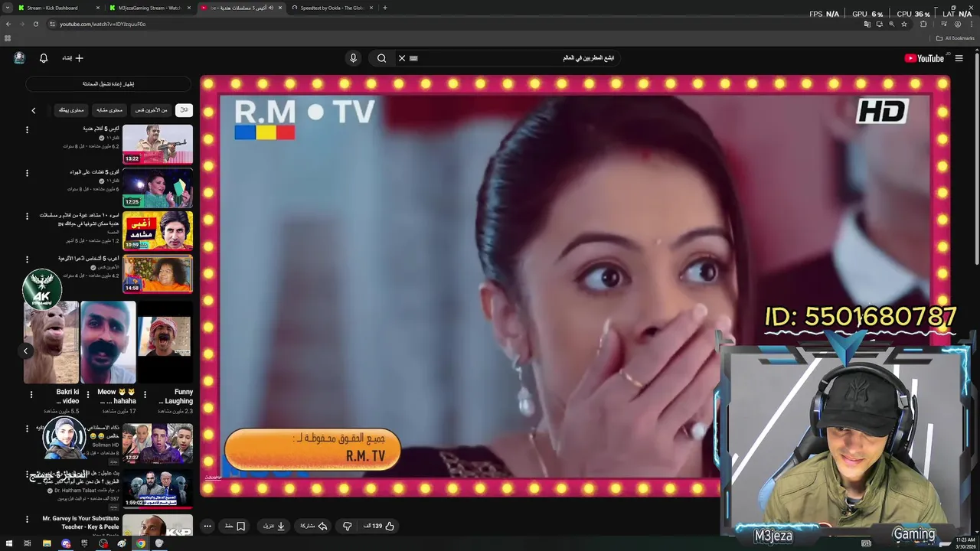Click the install app icon in the address bar
This screenshot has width=980, height=551.
[879, 24]
